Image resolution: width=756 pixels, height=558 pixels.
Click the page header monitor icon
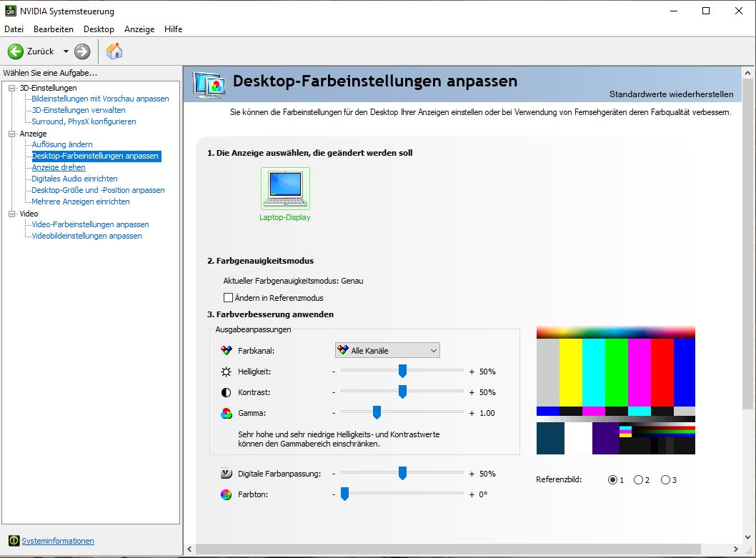point(209,85)
